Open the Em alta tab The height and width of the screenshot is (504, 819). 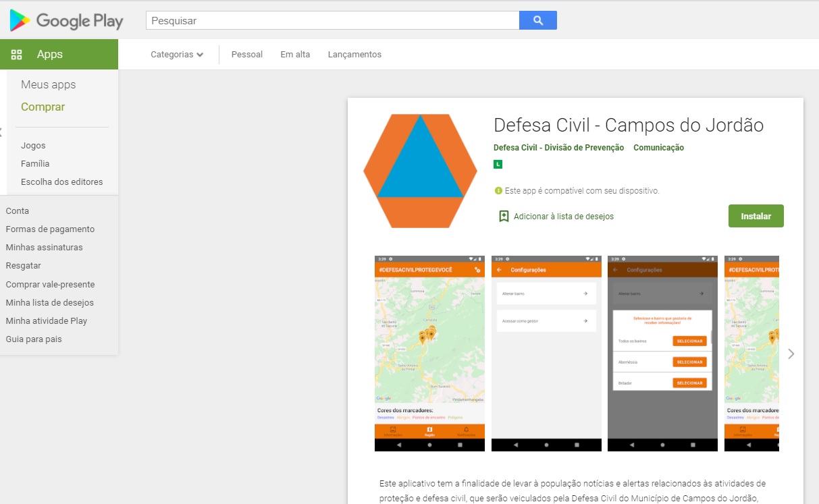click(x=295, y=55)
